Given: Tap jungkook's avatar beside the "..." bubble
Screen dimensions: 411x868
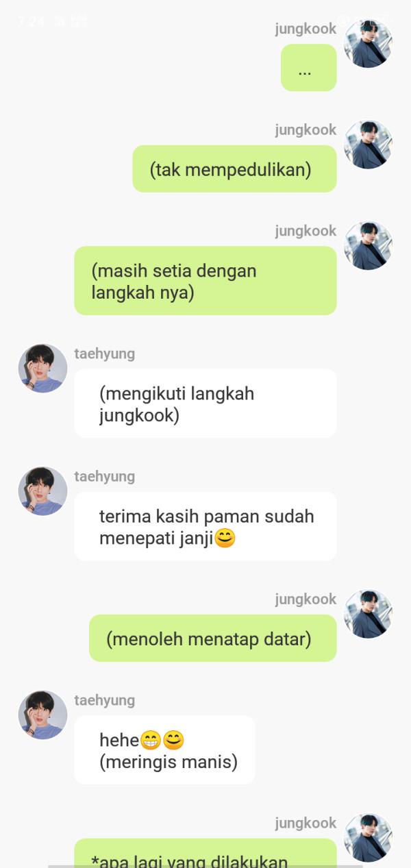Looking at the screenshot, I should click(368, 43).
